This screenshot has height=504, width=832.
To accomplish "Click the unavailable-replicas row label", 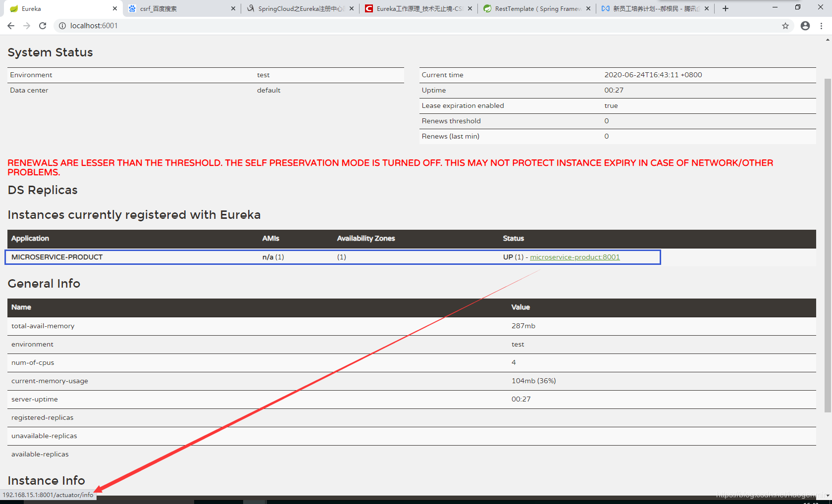I will point(45,436).
